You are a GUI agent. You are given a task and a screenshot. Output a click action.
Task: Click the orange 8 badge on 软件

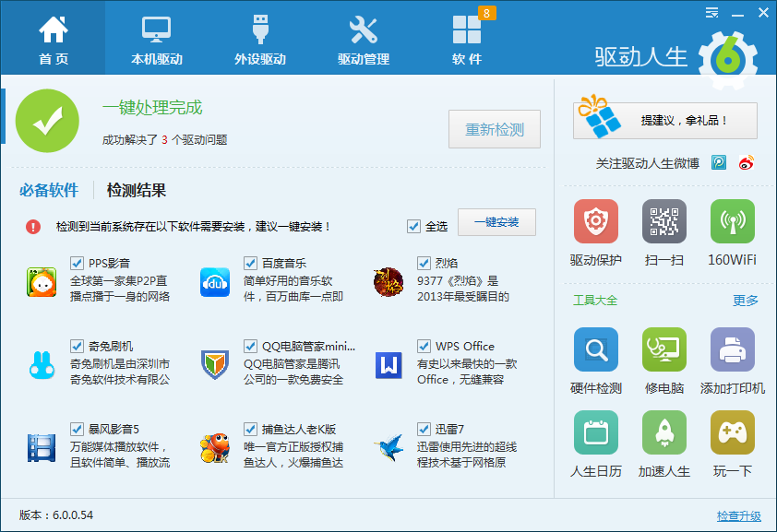pyautogui.click(x=486, y=13)
